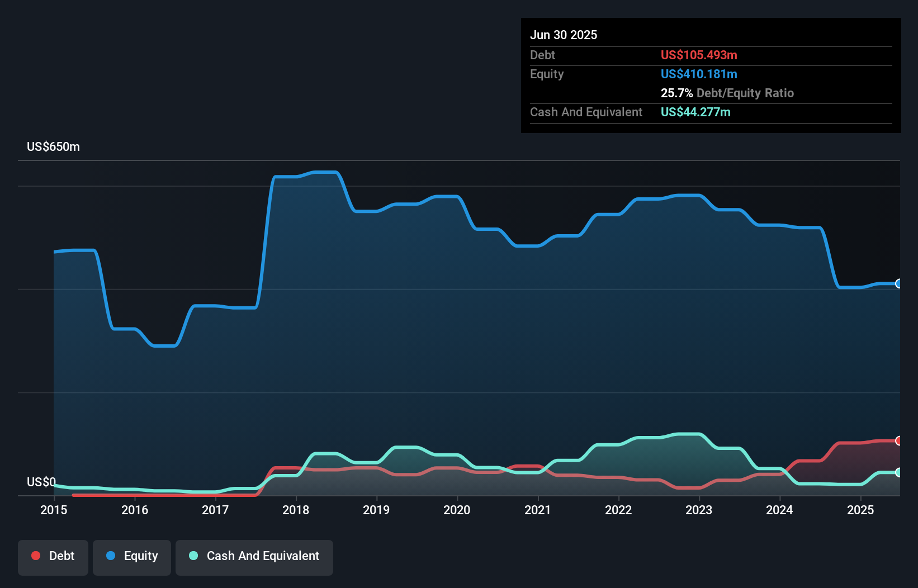This screenshot has height=588, width=918.
Task: Click the red Debt legend dot
Action: pos(36,556)
